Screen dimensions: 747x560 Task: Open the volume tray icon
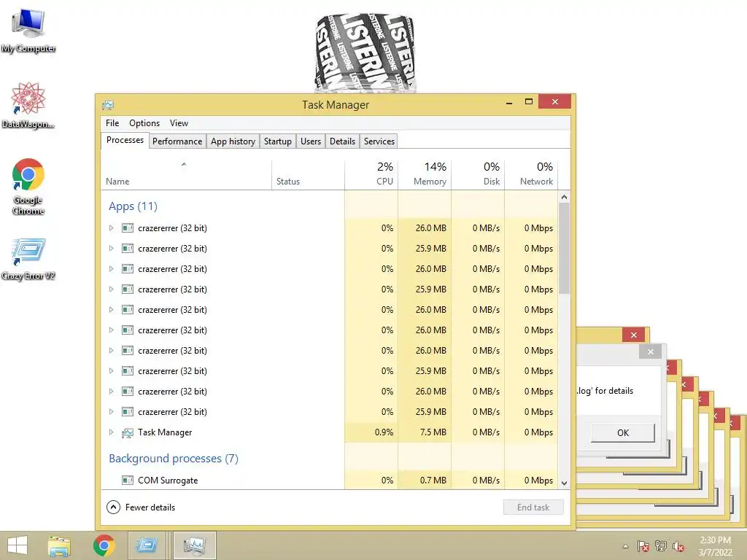point(678,546)
